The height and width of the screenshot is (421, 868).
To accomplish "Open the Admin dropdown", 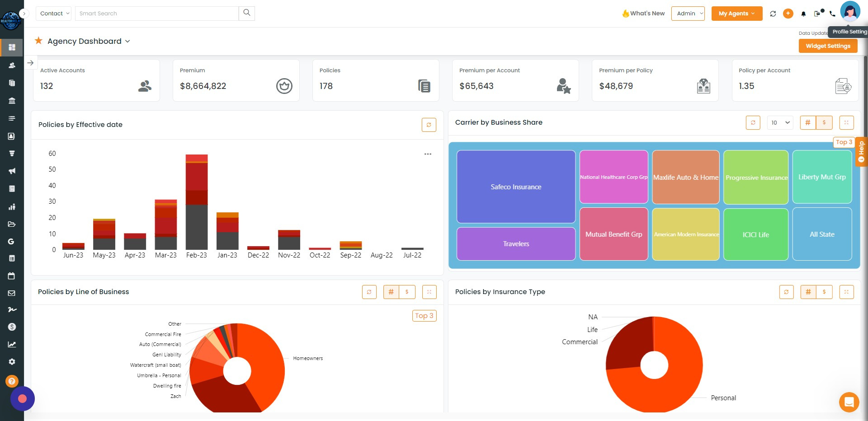I will click(x=687, y=14).
